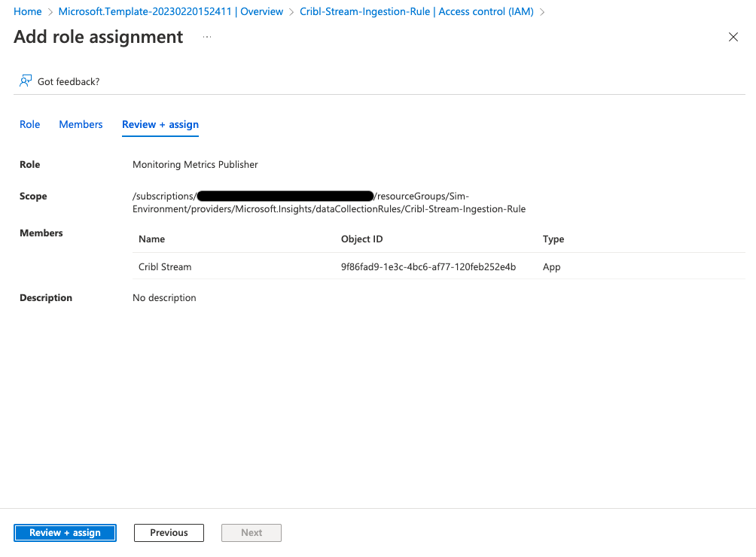Image resolution: width=756 pixels, height=557 pixels.
Task: Click the Monitoring Metrics Publisher role text
Action: (195, 164)
